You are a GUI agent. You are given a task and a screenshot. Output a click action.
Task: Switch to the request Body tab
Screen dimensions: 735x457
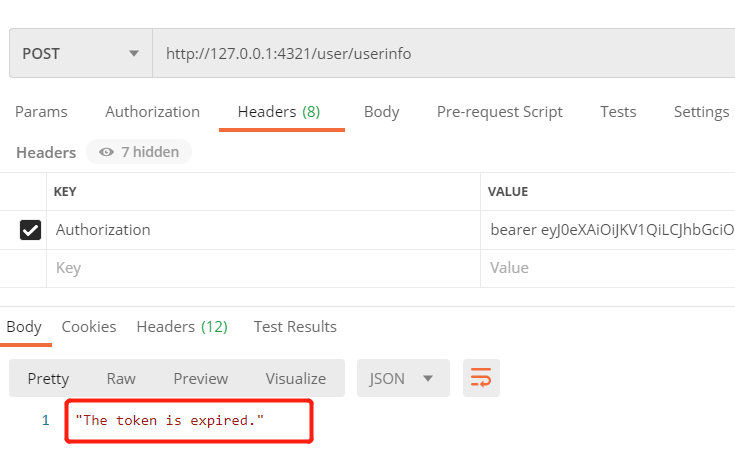coord(381,112)
